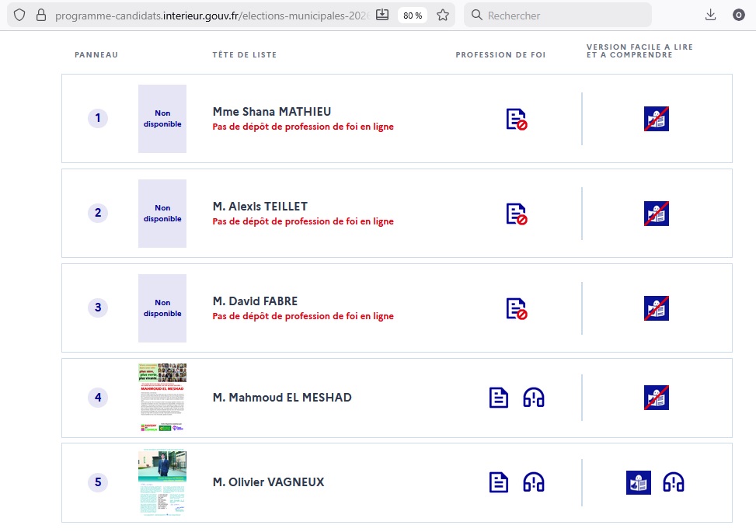Click the 80 % zoom level indicator
Screen dimensions: 756x532
coord(413,16)
